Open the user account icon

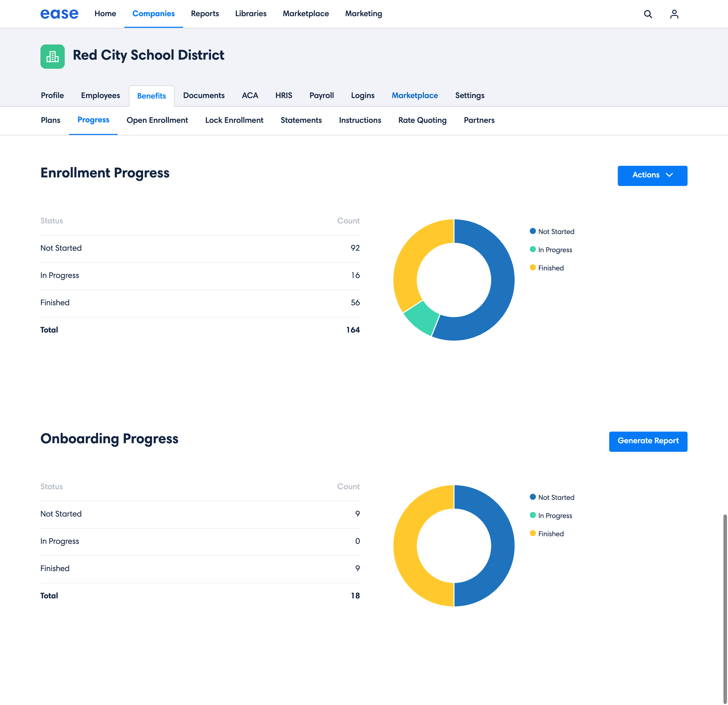674,14
